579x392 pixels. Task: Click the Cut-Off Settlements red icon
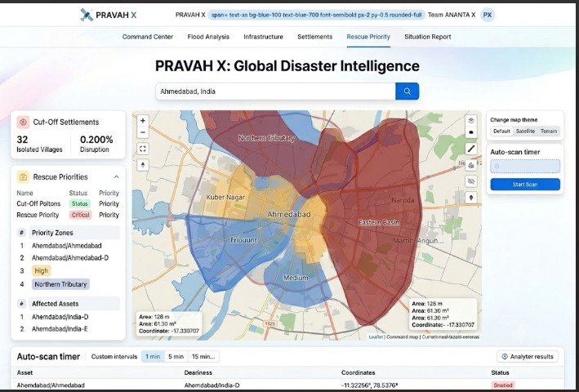click(23, 122)
